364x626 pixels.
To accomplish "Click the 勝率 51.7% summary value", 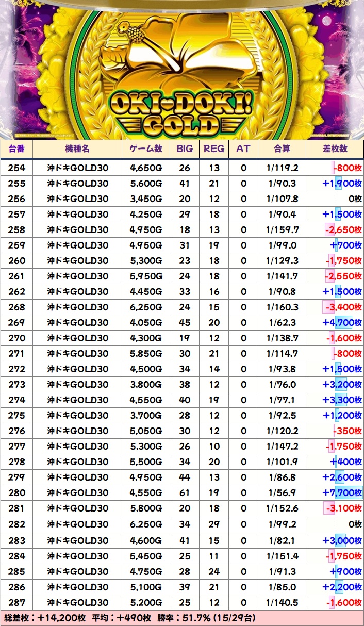I will 206,618.
